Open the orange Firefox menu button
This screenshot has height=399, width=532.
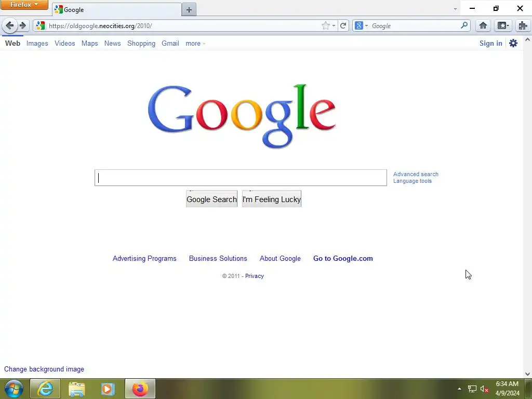coord(24,5)
